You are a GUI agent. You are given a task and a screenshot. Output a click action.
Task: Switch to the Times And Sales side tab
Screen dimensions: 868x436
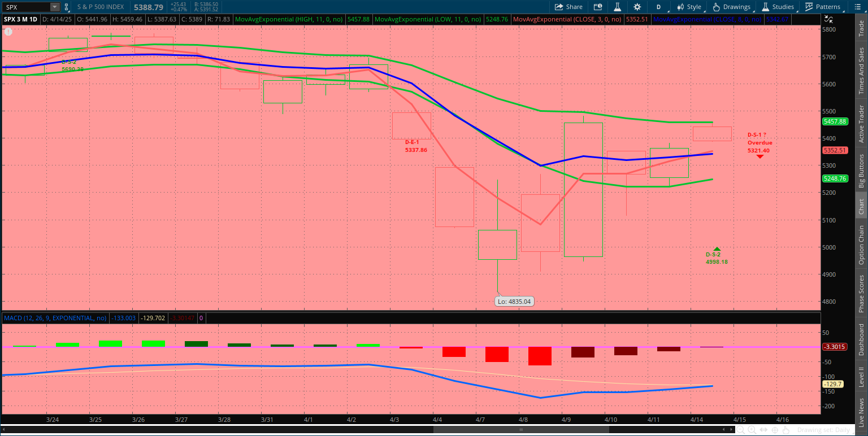point(861,71)
